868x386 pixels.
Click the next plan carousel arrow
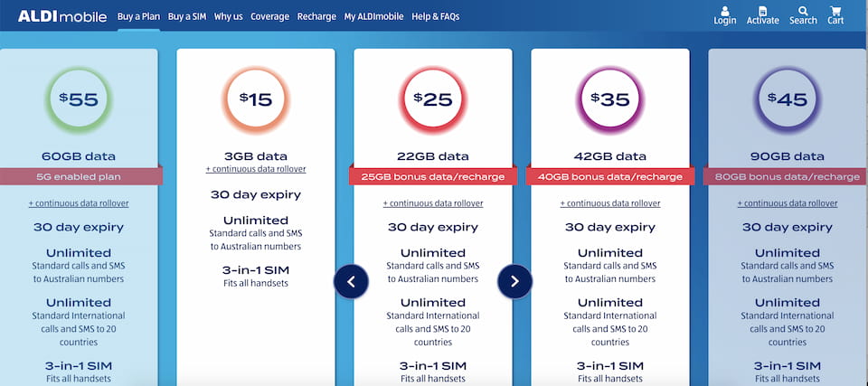[514, 281]
